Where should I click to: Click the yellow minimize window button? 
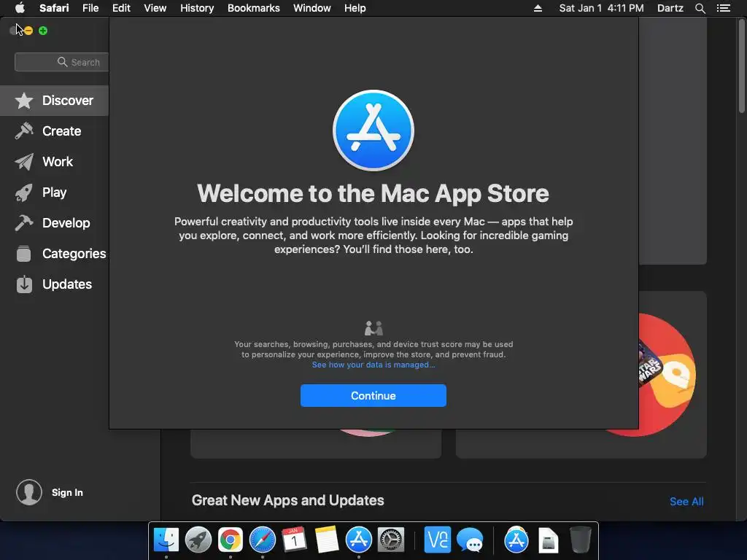(28, 31)
